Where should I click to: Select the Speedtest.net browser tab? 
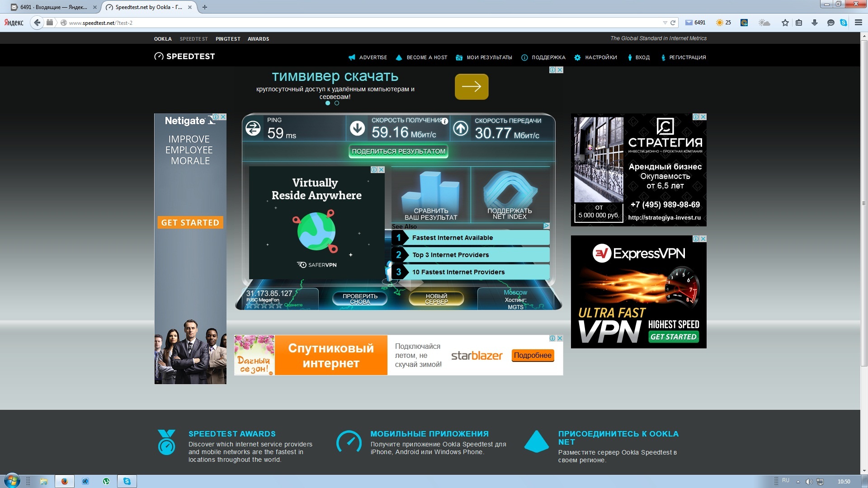pyautogui.click(x=149, y=7)
